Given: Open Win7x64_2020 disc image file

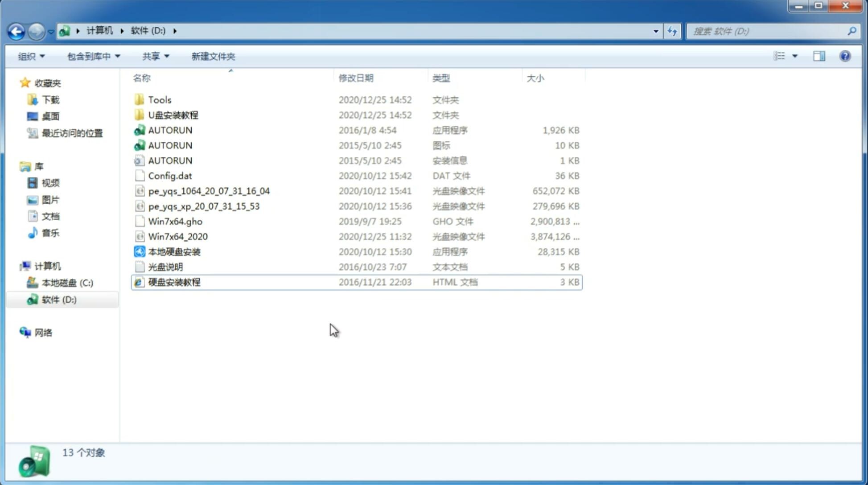Looking at the screenshot, I should (x=178, y=237).
